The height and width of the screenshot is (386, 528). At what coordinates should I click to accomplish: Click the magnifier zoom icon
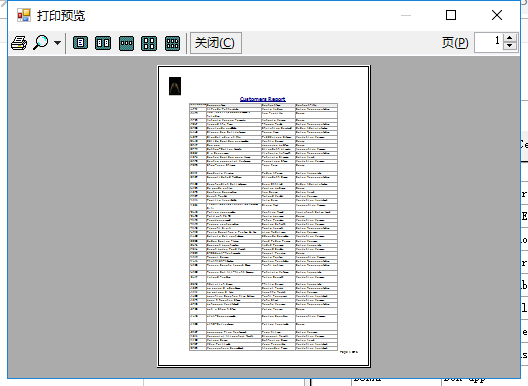(41, 43)
